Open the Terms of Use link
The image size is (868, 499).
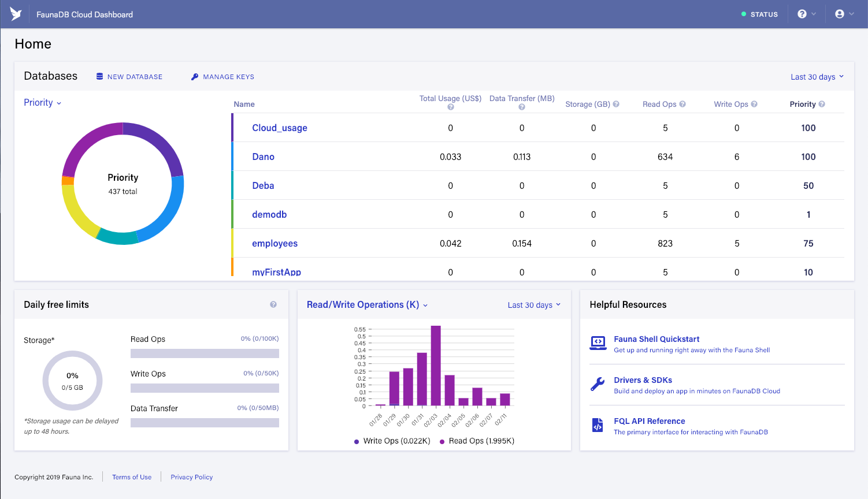pyautogui.click(x=132, y=477)
